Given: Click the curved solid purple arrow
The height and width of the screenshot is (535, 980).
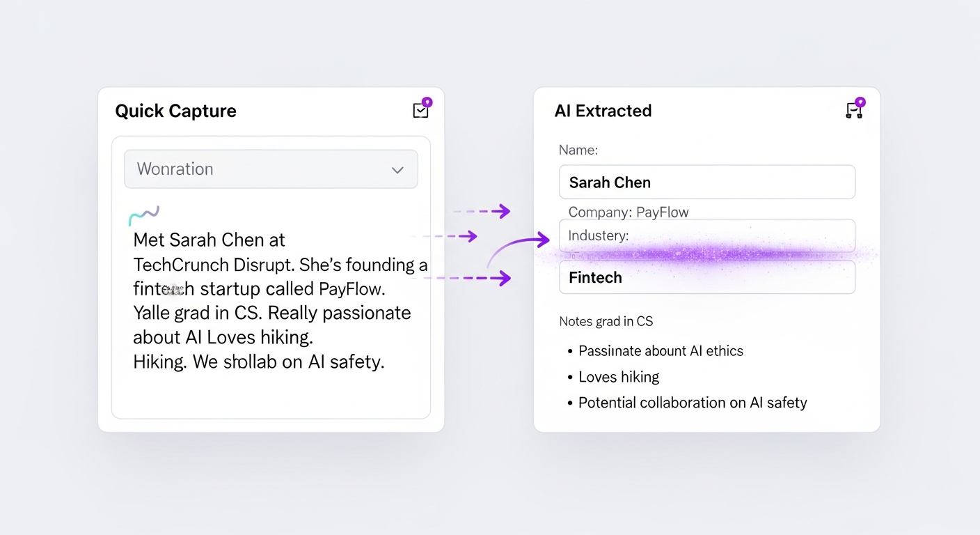Looking at the screenshot, I should 519,249.
